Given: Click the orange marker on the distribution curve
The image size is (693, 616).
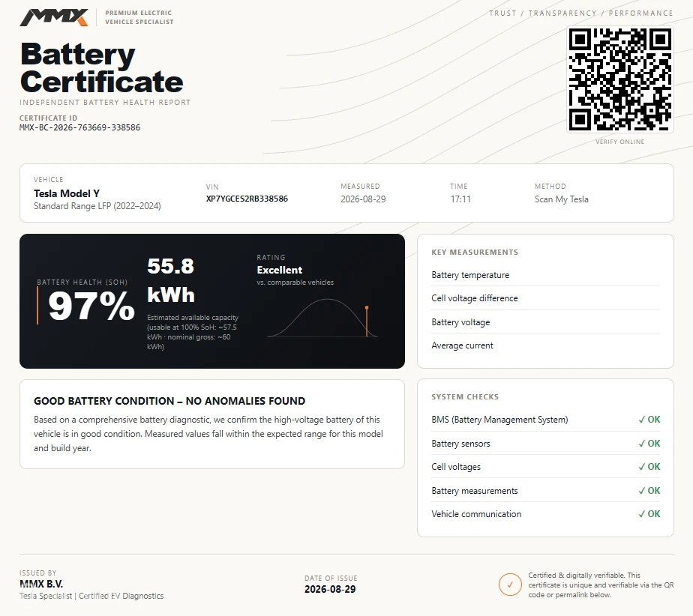Looking at the screenshot, I should pos(367,321).
